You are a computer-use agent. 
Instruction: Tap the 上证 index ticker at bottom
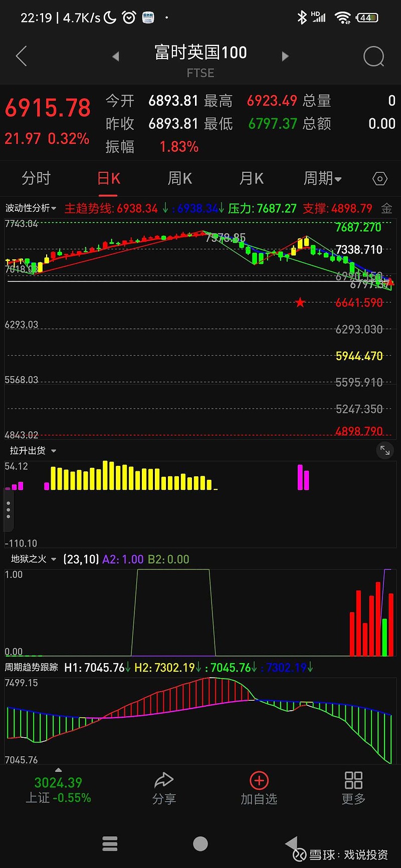click(59, 789)
